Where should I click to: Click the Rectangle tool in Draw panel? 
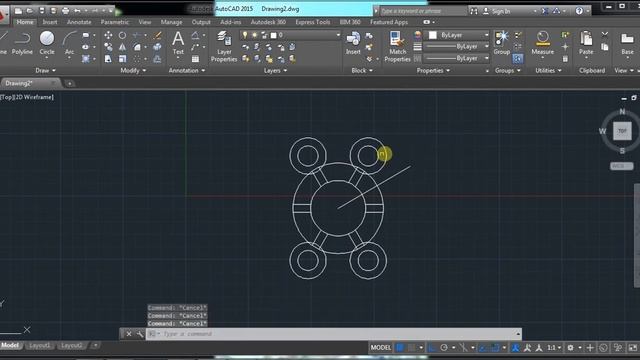(x=86, y=36)
